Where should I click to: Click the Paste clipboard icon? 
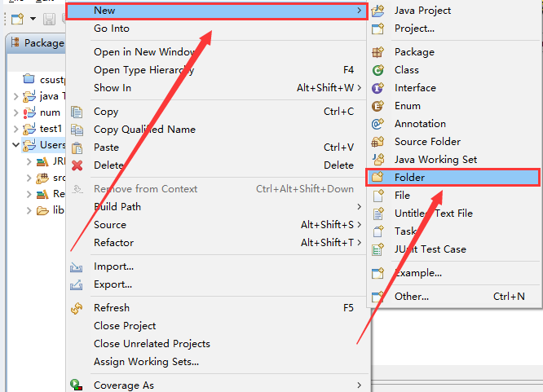point(77,148)
